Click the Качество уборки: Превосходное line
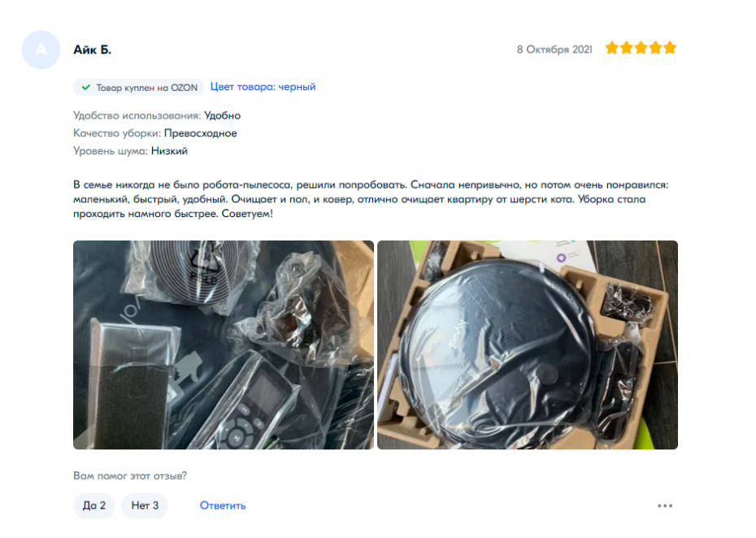Viewport: 756px width, 538px height. 154,133
